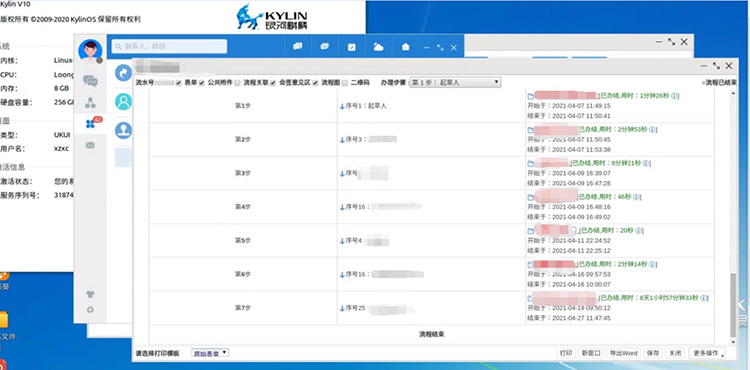Click the info icon after 用时：8分钟21秒
Viewport: 750px width, 370px height.
pyautogui.click(x=646, y=163)
